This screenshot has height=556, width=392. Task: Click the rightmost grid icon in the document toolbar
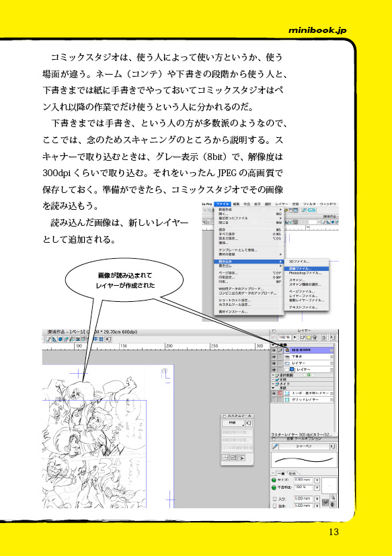click(102, 340)
